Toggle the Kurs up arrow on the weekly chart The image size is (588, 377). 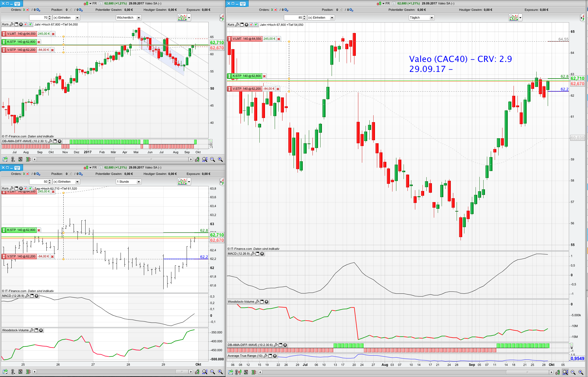pyautogui.click(x=30, y=24)
